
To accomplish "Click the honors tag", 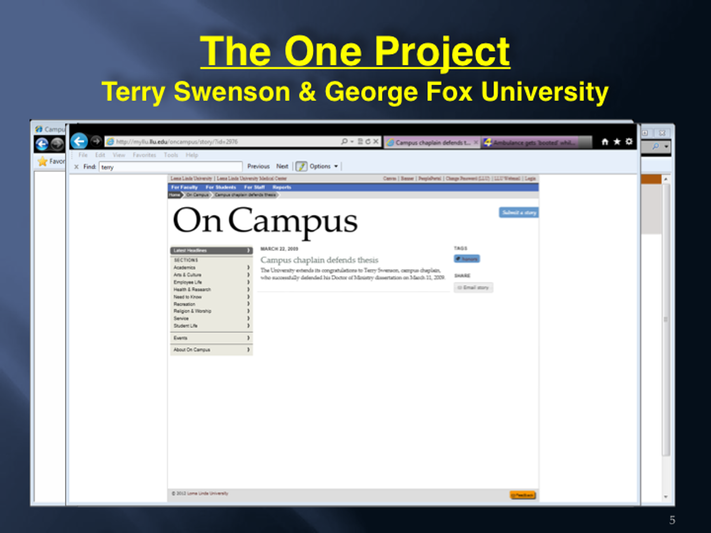I will tap(467, 259).
